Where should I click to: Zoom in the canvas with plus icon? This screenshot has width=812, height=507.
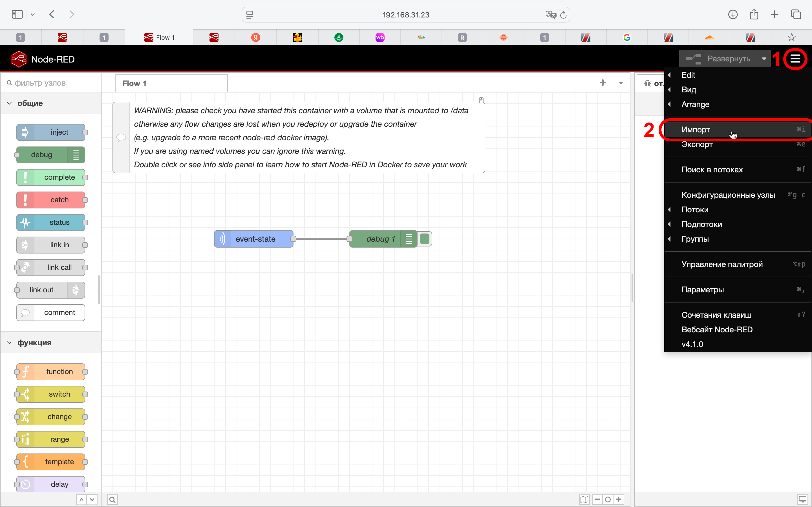click(x=619, y=500)
